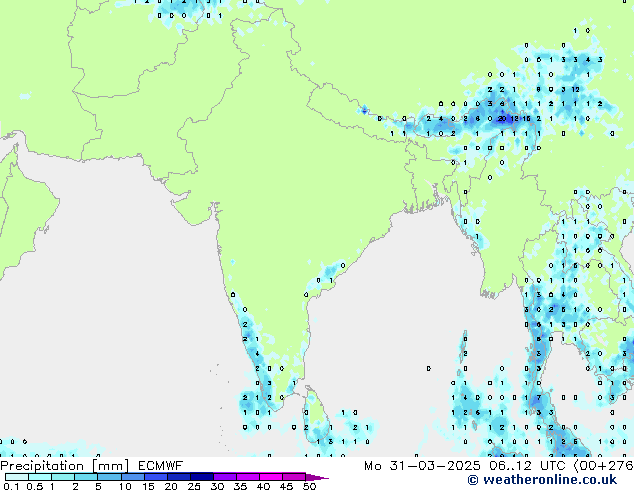This screenshot has width=634, height=490.
Task: Select the 0.5–1 mm legend swatch
Action: (x=40, y=477)
